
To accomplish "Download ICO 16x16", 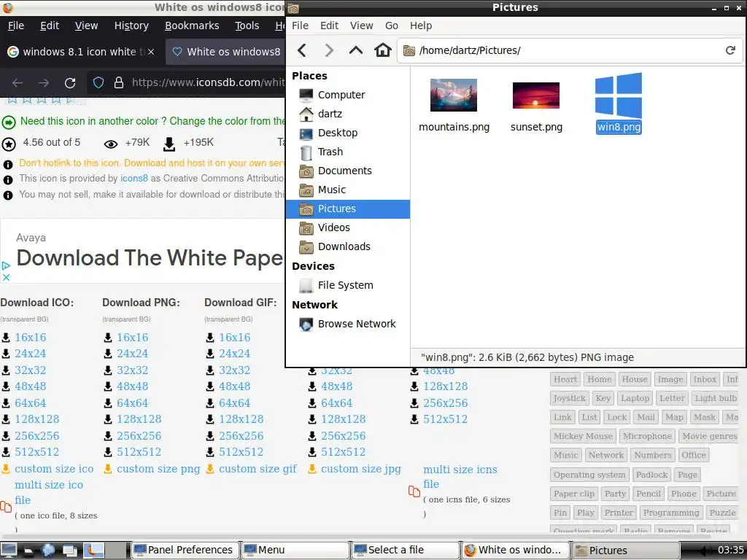I will (31, 337).
